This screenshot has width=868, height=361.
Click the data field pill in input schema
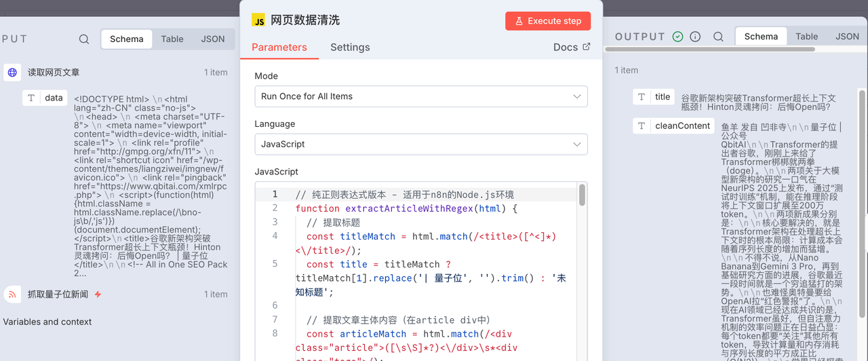(x=45, y=98)
